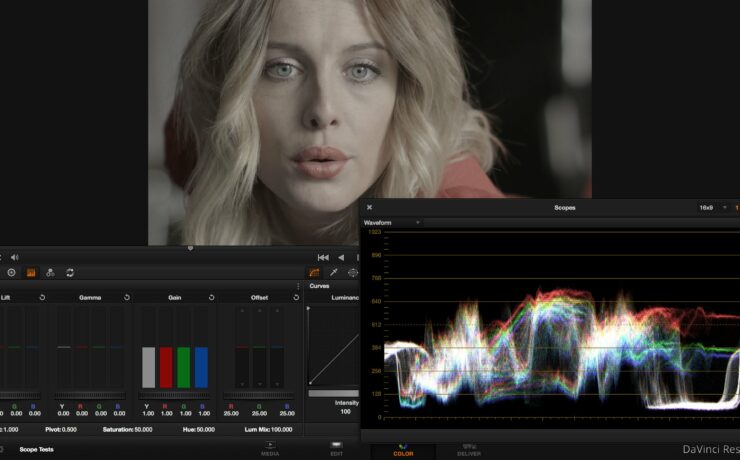Switch to the Media page
Viewport: 740px width, 460px height.
tap(270, 449)
